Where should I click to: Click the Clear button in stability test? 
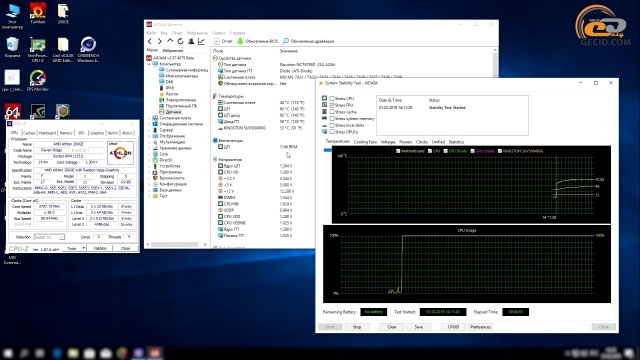click(x=392, y=327)
